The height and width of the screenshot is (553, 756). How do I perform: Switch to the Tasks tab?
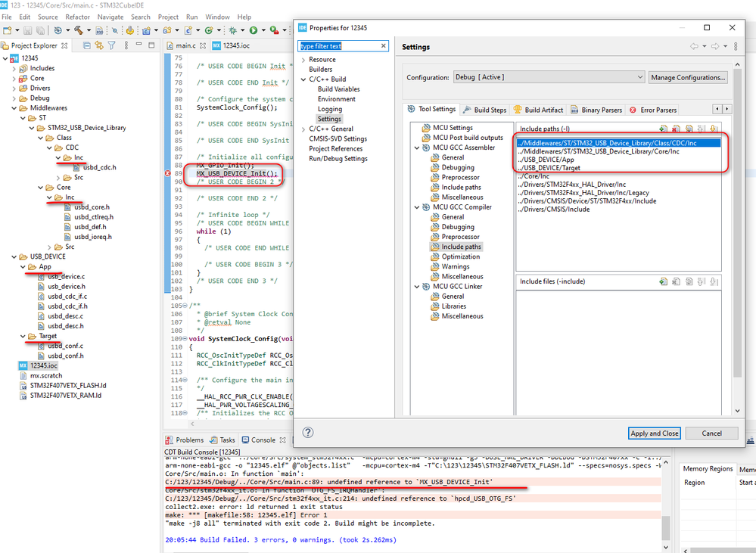tap(222, 440)
